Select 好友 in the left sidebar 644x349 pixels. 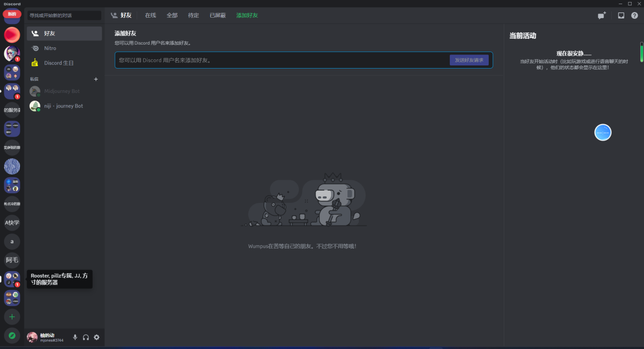point(64,33)
